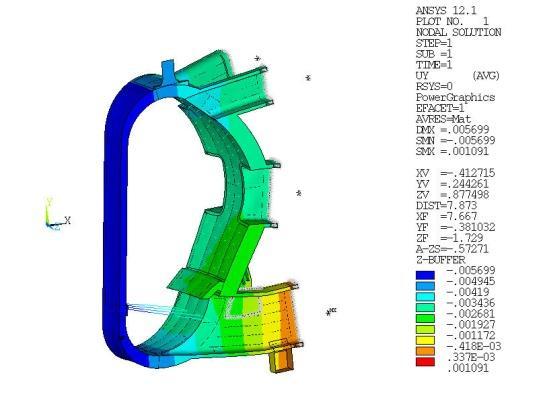This screenshot has width=545, height=413.
Task: Click the red legend color swatch
Action: tap(425, 362)
